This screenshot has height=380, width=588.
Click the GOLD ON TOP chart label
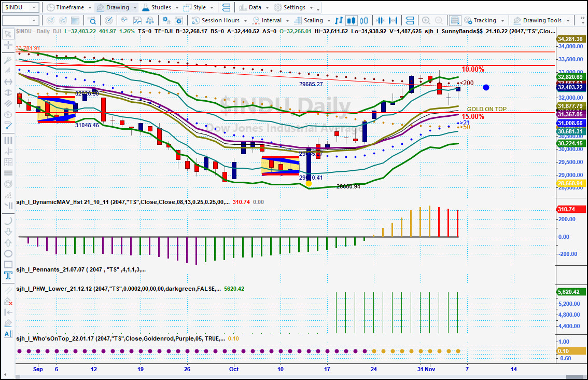click(x=486, y=109)
